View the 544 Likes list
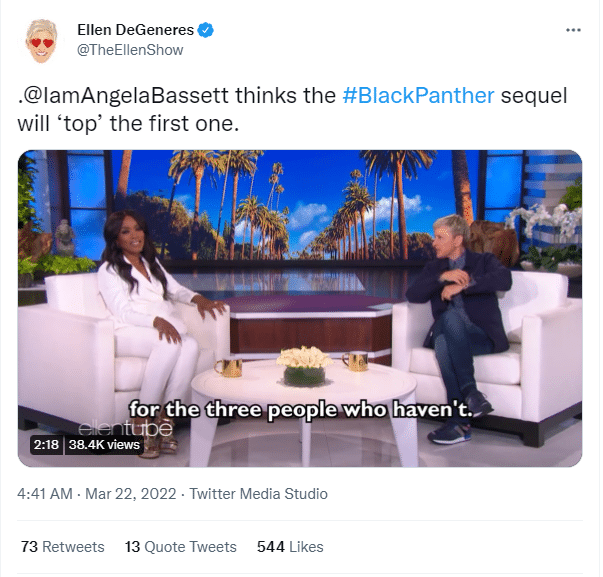Screen dimensions: 603x577 [290, 547]
